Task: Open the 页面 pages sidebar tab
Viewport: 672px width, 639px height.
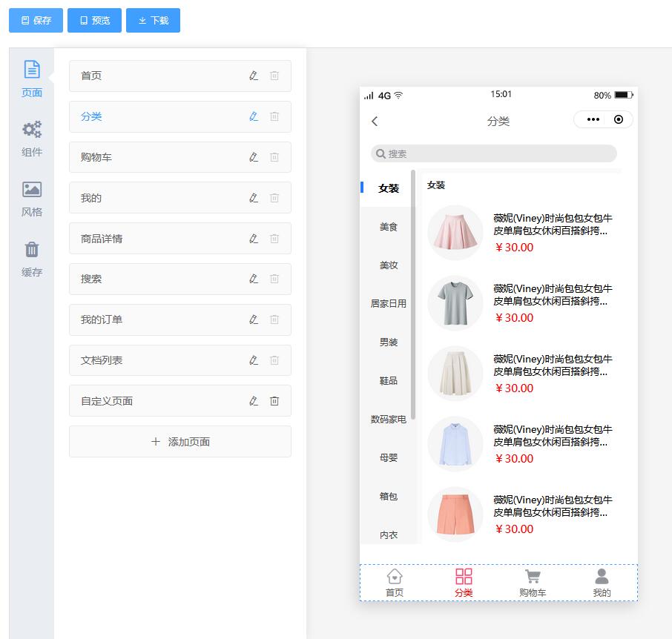Action: pyautogui.click(x=32, y=79)
